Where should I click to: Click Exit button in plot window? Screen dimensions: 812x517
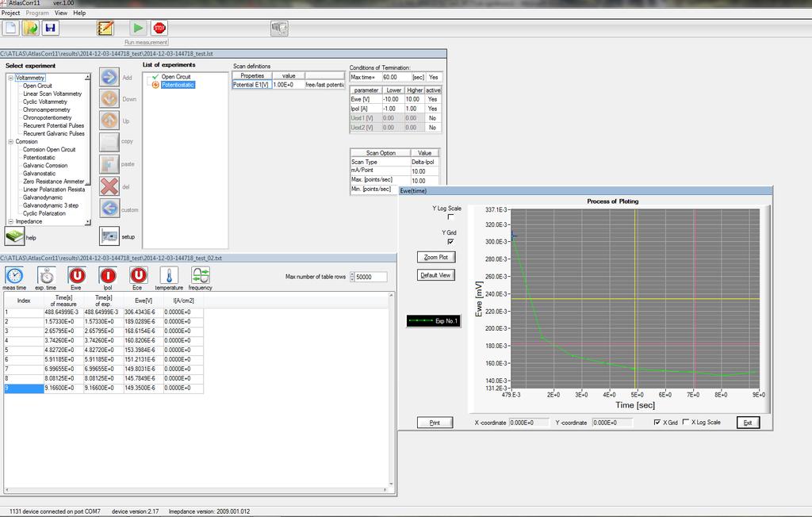(x=748, y=423)
